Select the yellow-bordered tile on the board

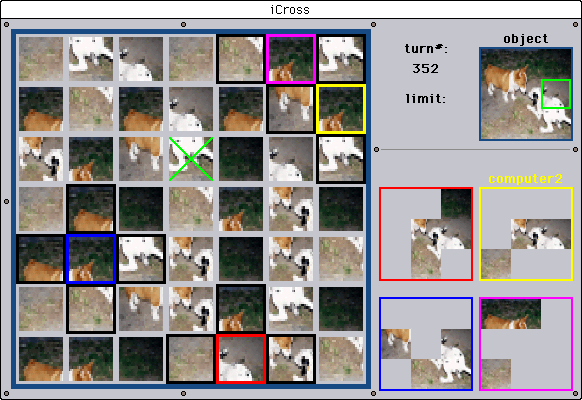(x=341, y=109)
